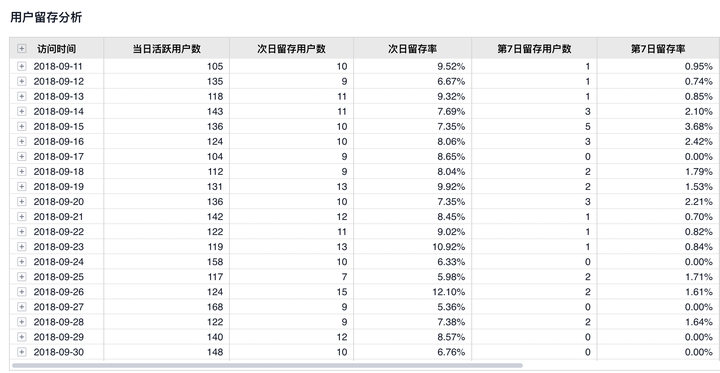Image resolution: width=720 pixels, height=373 pixels.
Task: Click the horizontal scrollbar under the table
Action: 267,366
